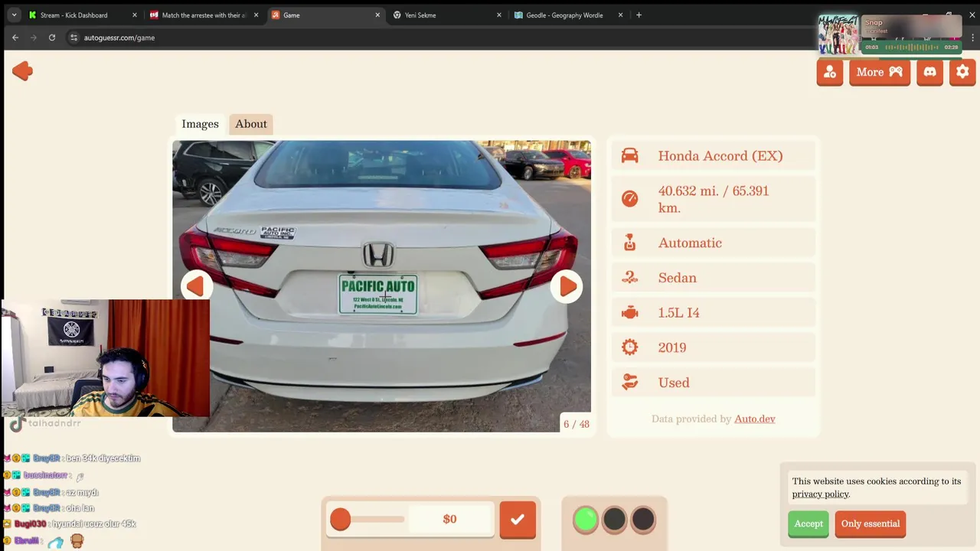Select the '40.632 mi. / 65.391 km.' text
This screenshot has width=980, height=551.
click(714, 199)
